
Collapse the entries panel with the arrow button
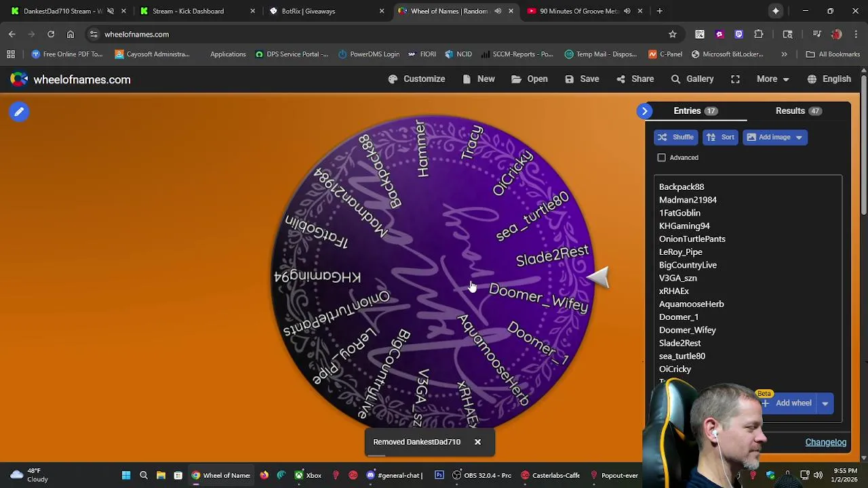[x=645, y=111]
